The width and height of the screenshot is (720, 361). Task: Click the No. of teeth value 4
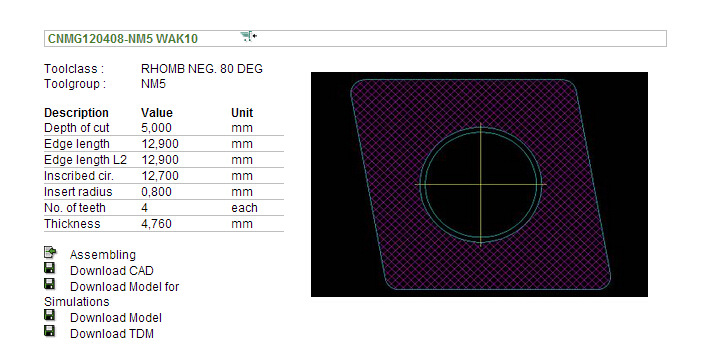pyautogui.click(x=144, y=208)
